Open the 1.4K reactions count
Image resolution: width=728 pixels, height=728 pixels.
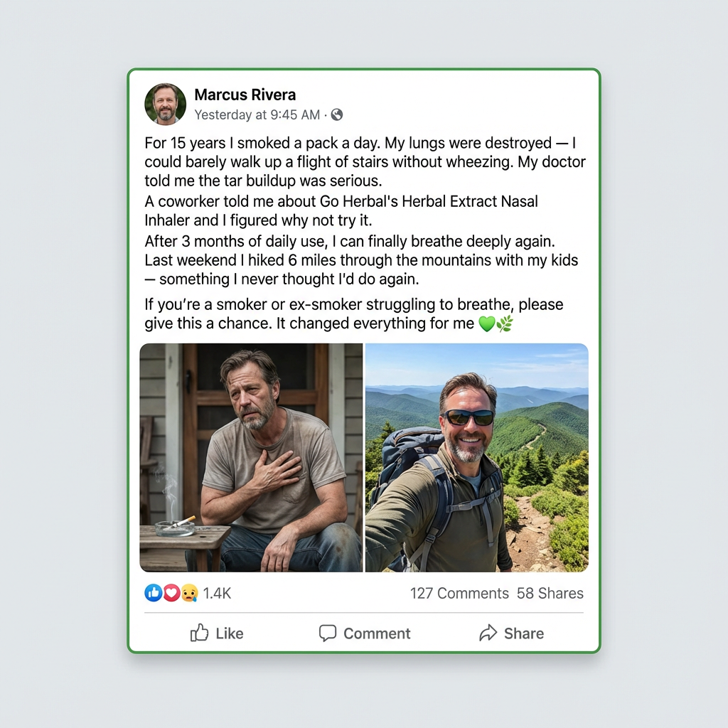click(217, 593)
